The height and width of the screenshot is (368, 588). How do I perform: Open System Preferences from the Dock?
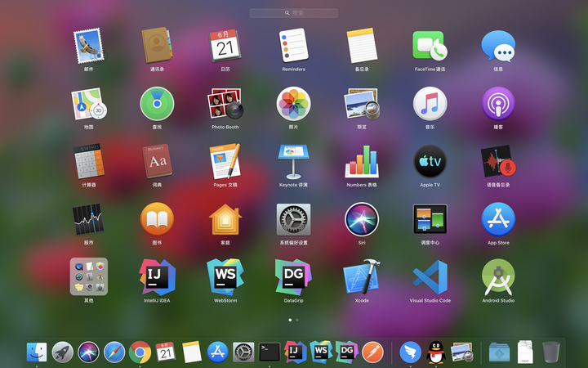point(243,352)
